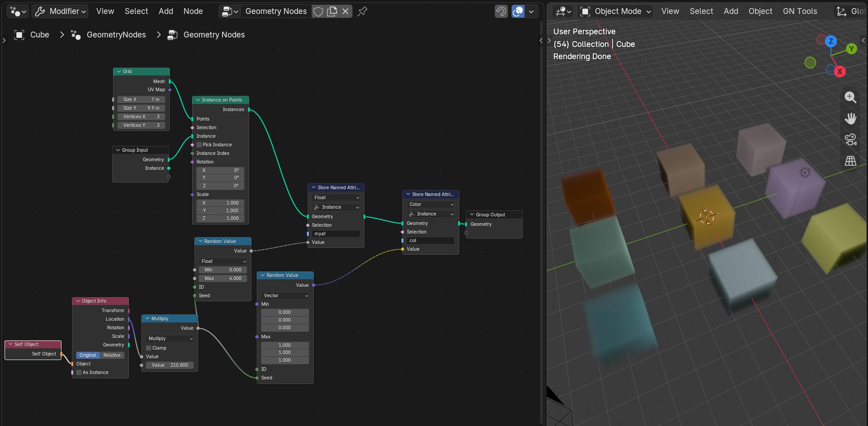
Task: Enable Clamp checkbox on Multiply node
Action: pos(148,348)
